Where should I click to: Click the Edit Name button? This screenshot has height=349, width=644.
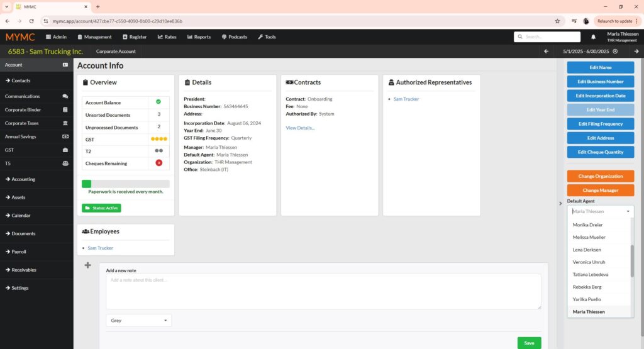(601, 67)
